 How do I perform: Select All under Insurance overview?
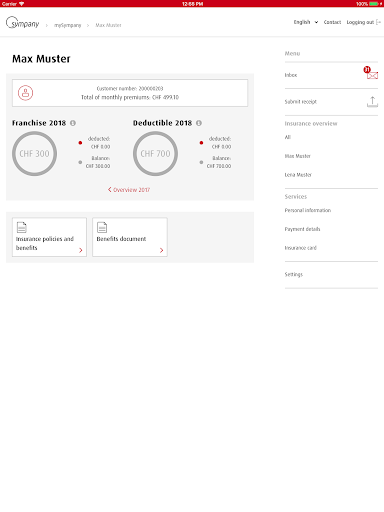(x=288, y=137)
